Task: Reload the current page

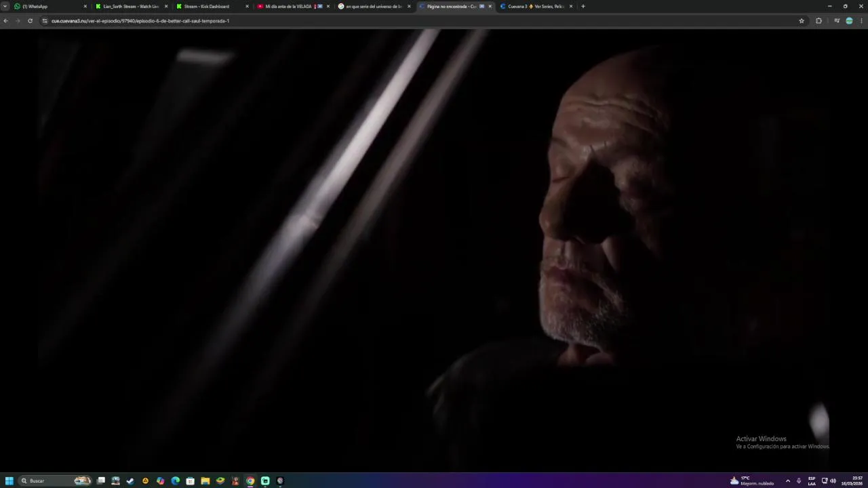Action: (x=30, y=21)
